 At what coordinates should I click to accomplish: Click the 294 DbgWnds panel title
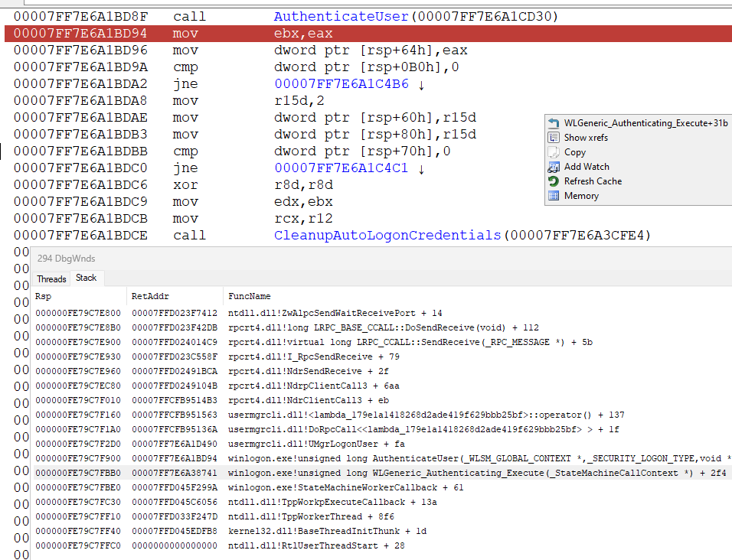coord(67,259)
